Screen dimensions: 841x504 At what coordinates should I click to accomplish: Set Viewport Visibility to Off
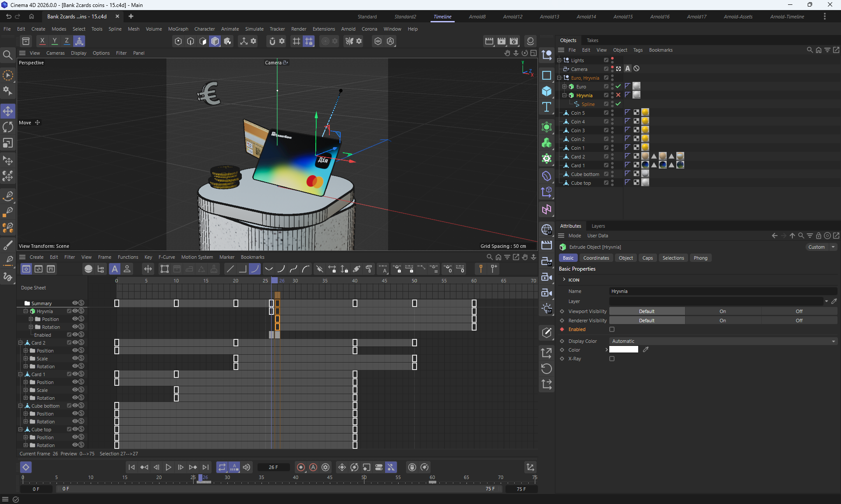799,311
